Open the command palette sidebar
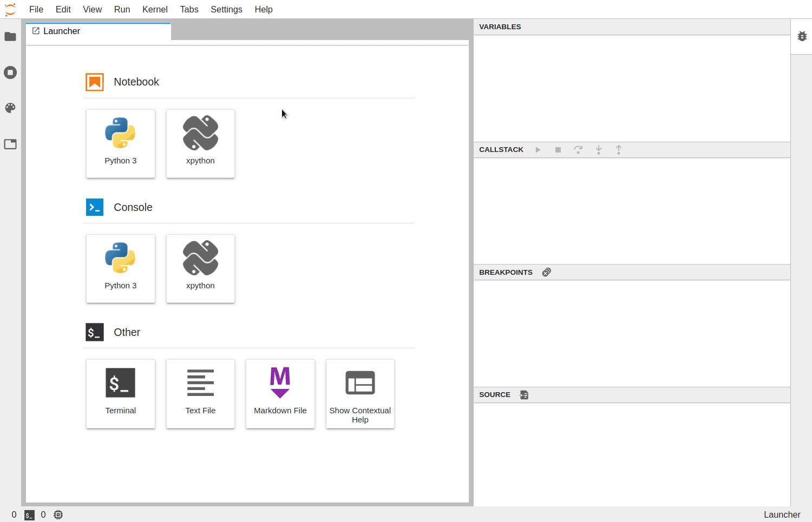 coord(10,108)
